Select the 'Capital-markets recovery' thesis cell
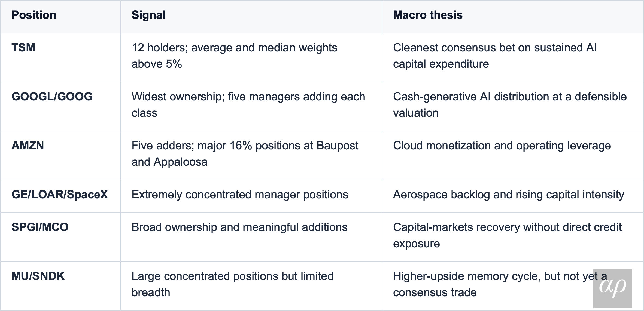 [x=513, y=237]
